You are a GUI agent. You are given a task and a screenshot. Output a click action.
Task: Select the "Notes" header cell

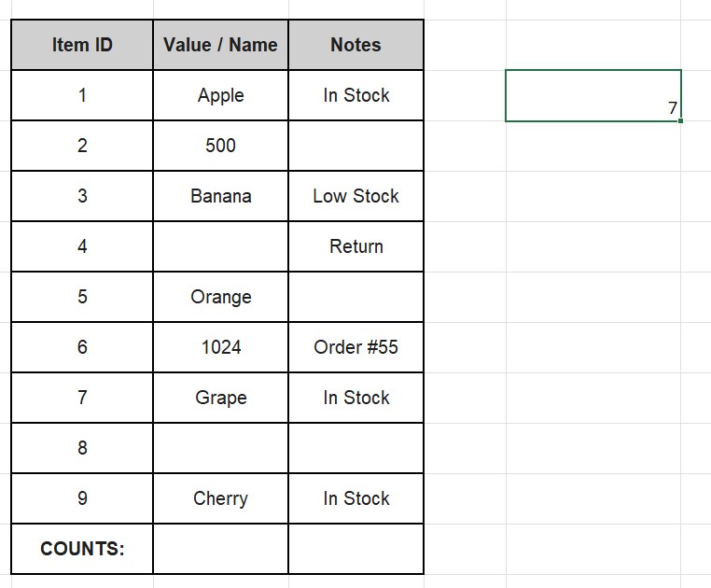point(355,45)
